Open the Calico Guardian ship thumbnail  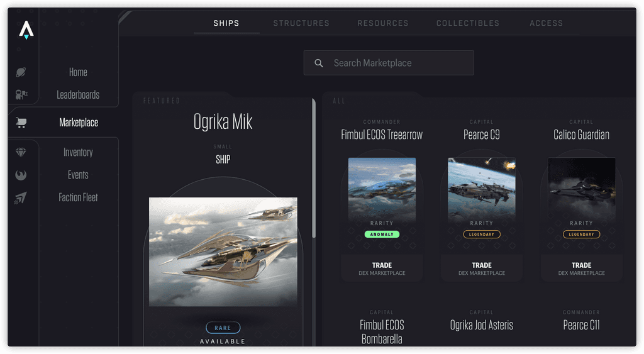pos(582,189)
